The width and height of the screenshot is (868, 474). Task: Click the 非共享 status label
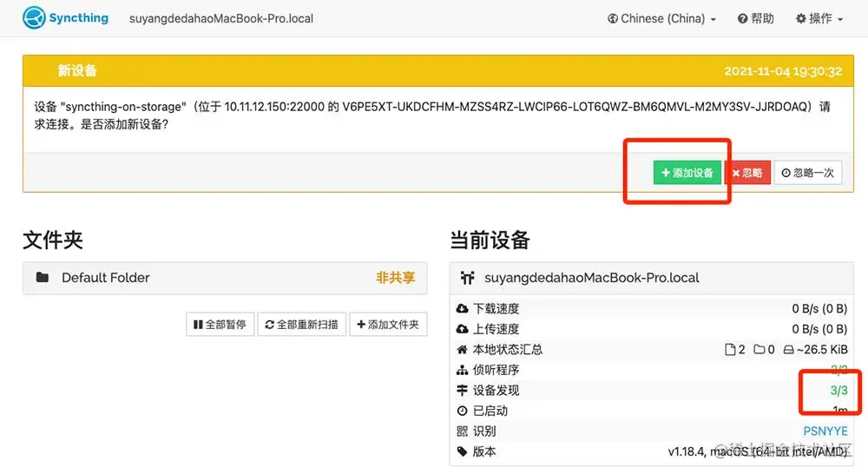395,278
